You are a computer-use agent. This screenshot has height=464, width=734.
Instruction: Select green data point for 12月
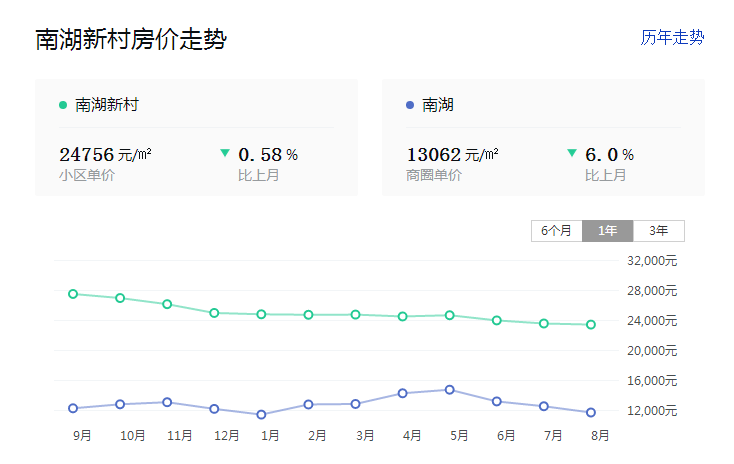pyautogui.click(x=214, y=313)
